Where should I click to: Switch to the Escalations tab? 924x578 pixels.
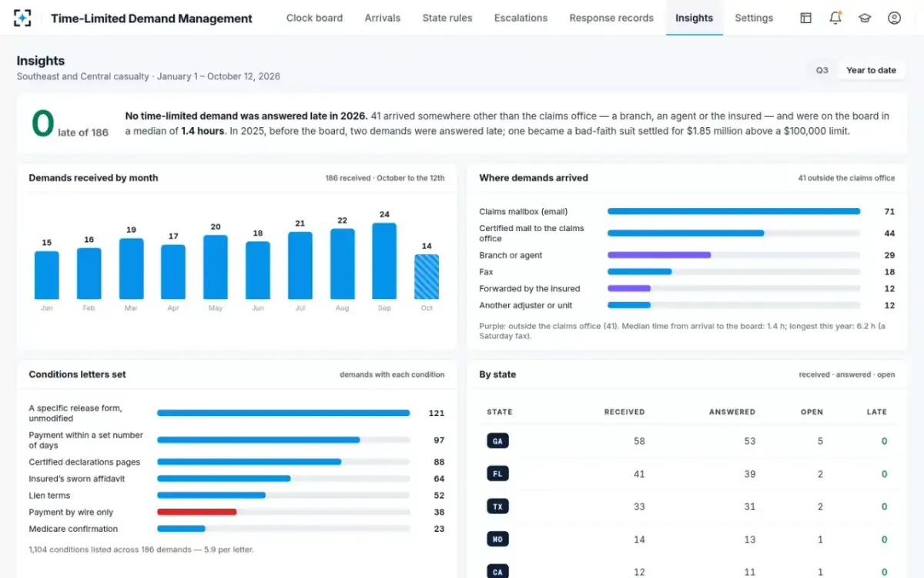521,18
